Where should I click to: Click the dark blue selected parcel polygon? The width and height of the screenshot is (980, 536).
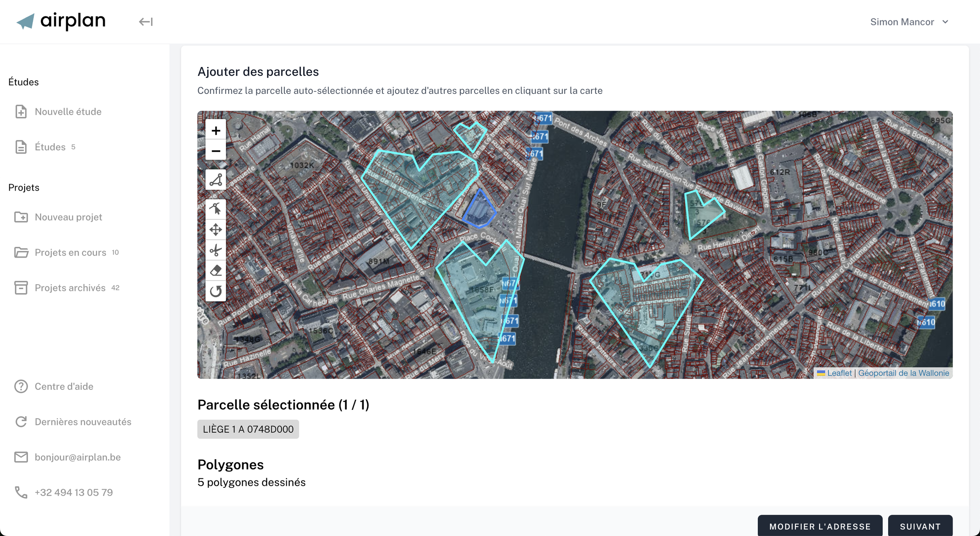pos(479,210)
